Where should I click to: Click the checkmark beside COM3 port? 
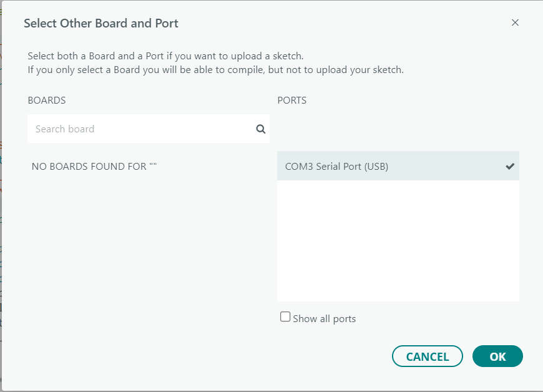[510, 166]
